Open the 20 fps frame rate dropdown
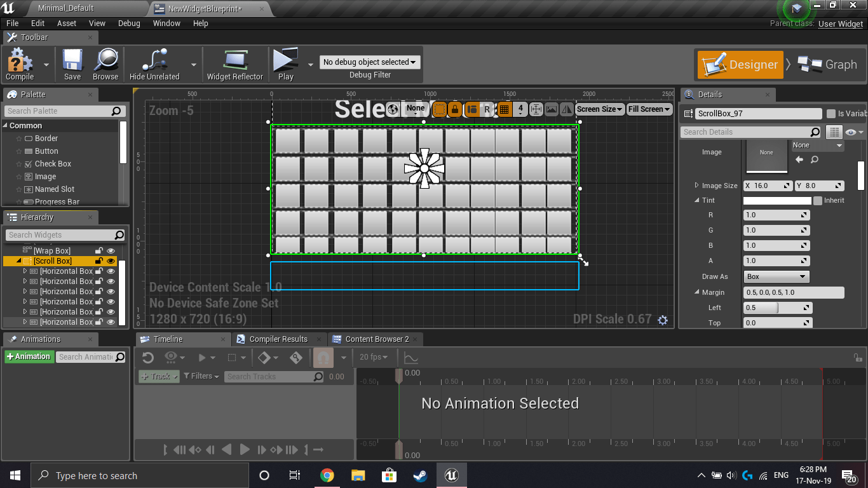Viewport: 868px width, 488px height. pos(374,358)
